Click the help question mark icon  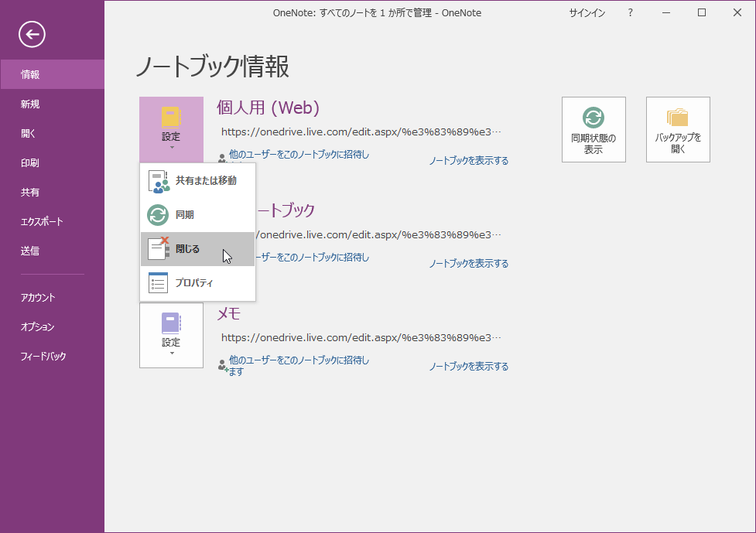(x=630, y=13)
